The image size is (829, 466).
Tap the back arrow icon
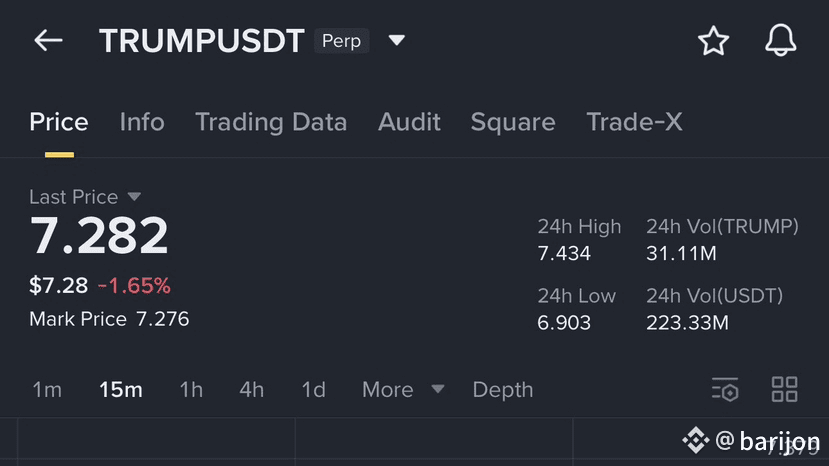point(48,41)
